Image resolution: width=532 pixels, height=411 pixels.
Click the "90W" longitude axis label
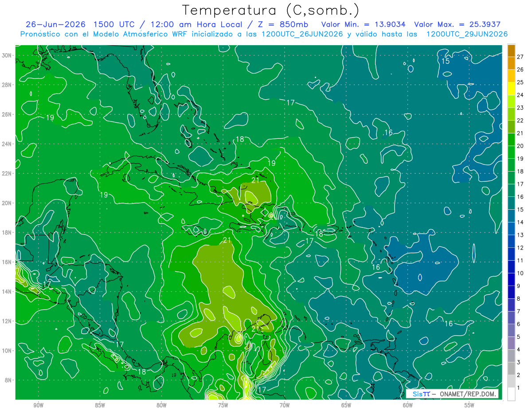[x=39, y=405]
